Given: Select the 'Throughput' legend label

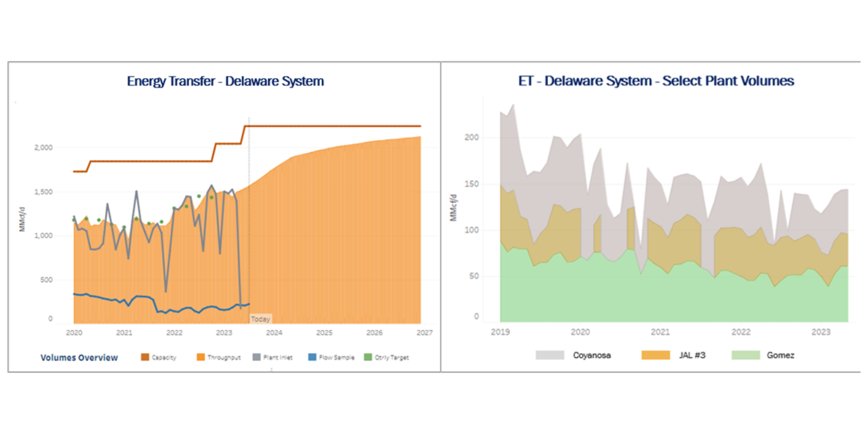Looking at the screenshot, I should [224, 358].
